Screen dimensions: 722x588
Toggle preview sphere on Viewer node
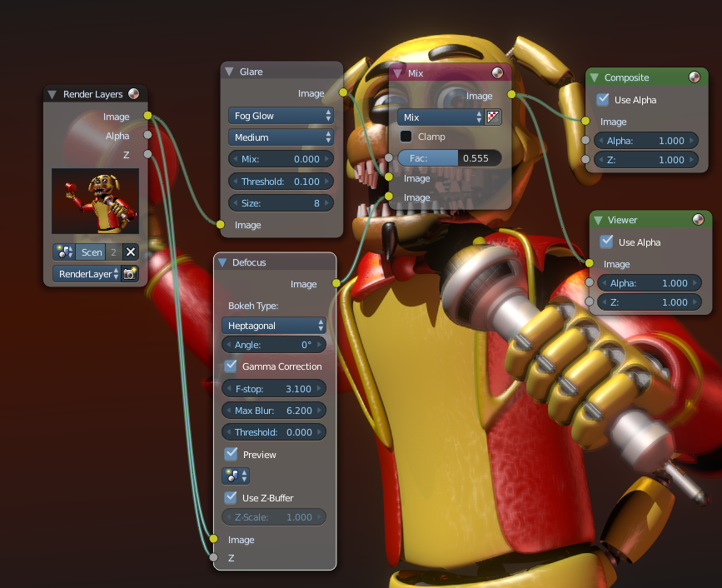point(698,220)
